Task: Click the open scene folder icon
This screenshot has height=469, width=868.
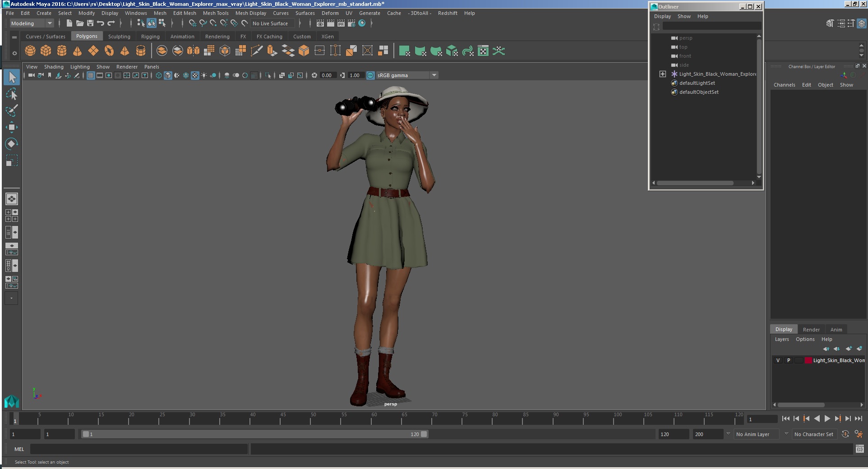Action: (80, 23)
